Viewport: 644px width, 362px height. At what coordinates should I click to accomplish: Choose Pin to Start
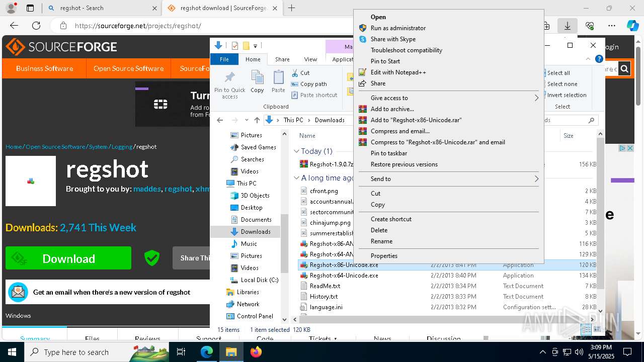pyautogui.click(x=385, y=61)
